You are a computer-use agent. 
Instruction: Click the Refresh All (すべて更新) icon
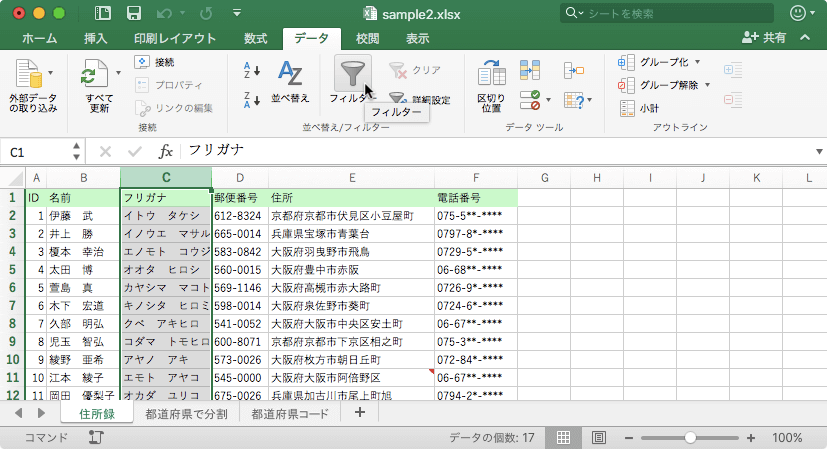(94, 73)
